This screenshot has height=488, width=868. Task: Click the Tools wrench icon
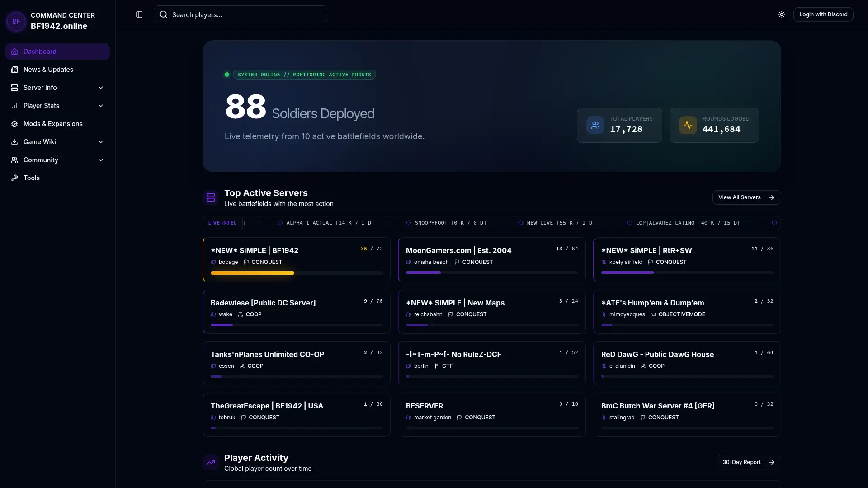click(14, 178)
